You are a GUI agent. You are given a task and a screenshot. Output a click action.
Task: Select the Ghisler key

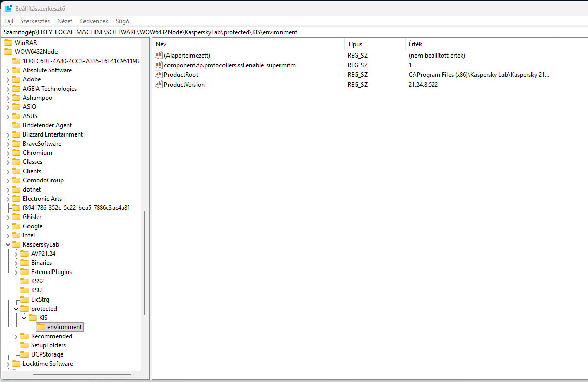point(32,217)
